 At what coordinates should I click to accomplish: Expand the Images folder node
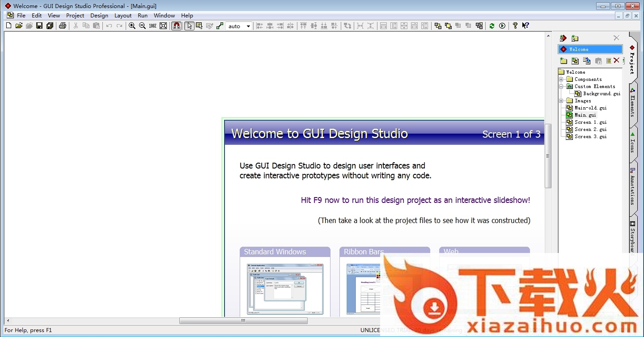561,101
